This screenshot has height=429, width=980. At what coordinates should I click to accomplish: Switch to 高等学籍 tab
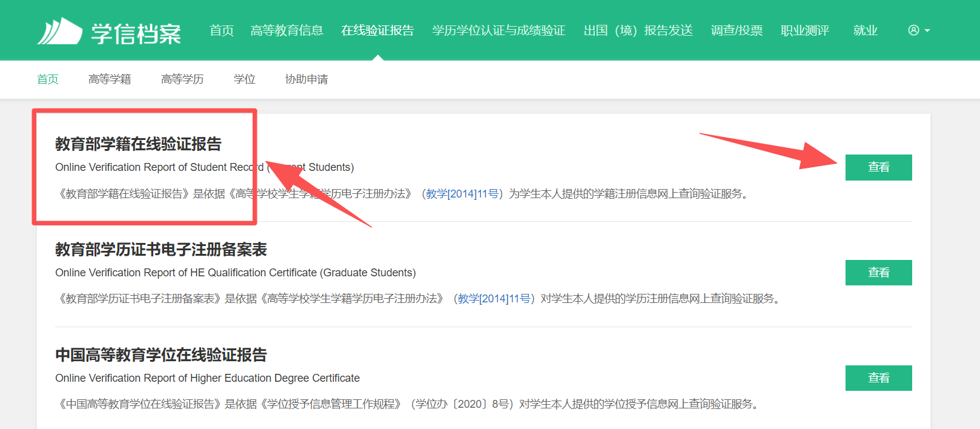click(110, 79)
